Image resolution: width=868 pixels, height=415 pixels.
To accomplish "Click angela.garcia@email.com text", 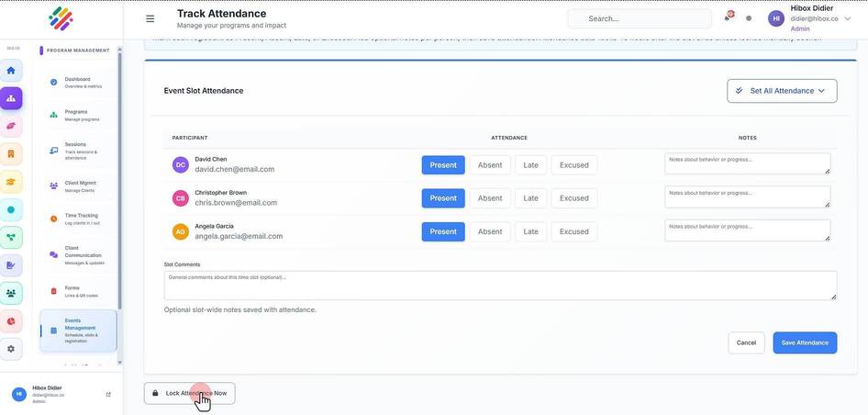I will coord(239,236).
